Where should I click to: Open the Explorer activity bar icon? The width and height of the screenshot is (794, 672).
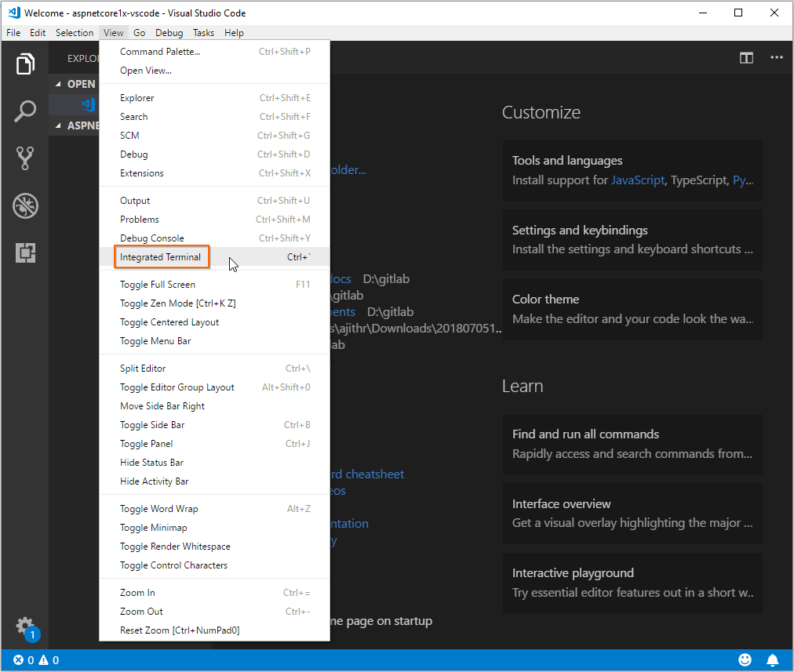pyautogui.click(x=25, y=64)
